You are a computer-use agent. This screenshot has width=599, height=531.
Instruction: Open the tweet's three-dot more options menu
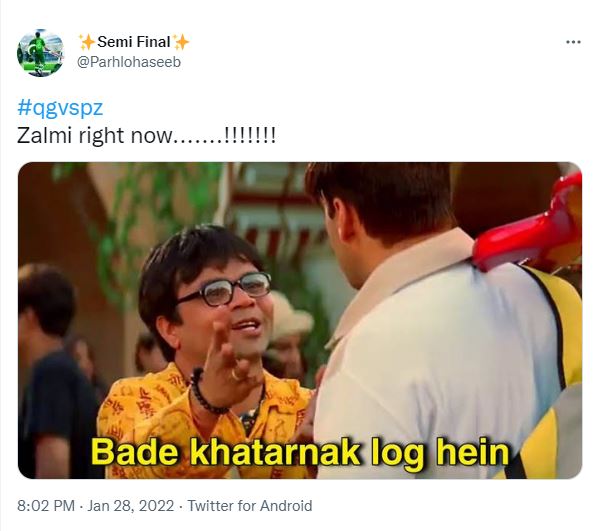573,42
